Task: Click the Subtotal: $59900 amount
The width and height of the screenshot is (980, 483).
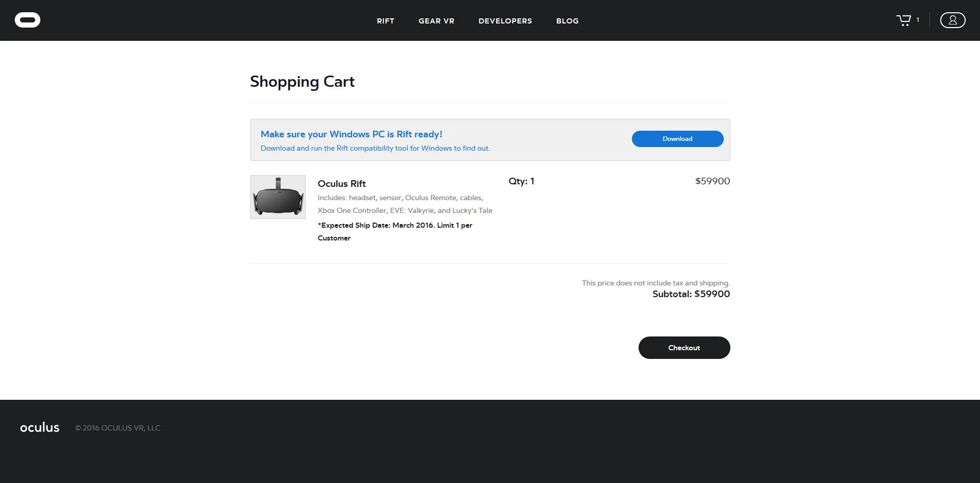Action: coord(691,294)
